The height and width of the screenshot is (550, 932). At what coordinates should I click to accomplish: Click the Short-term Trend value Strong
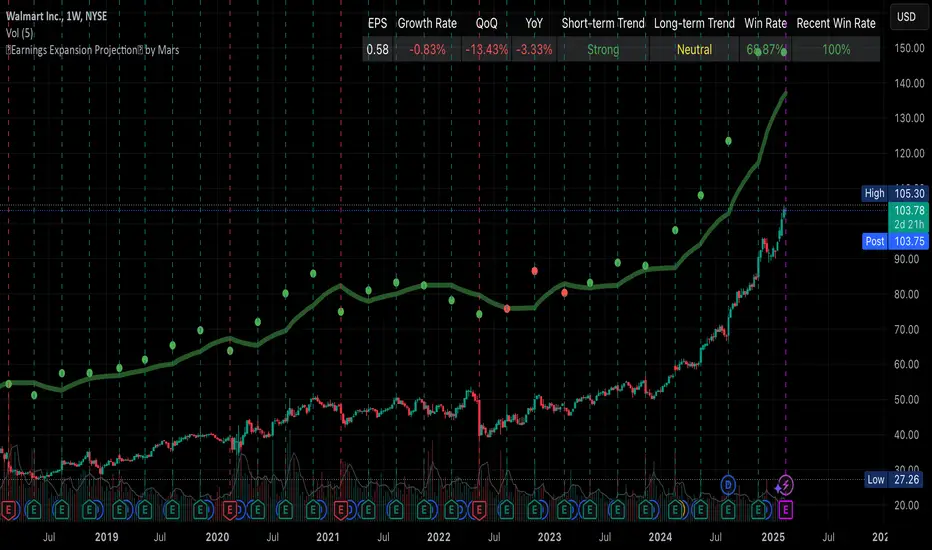click(x=603, y=49)
